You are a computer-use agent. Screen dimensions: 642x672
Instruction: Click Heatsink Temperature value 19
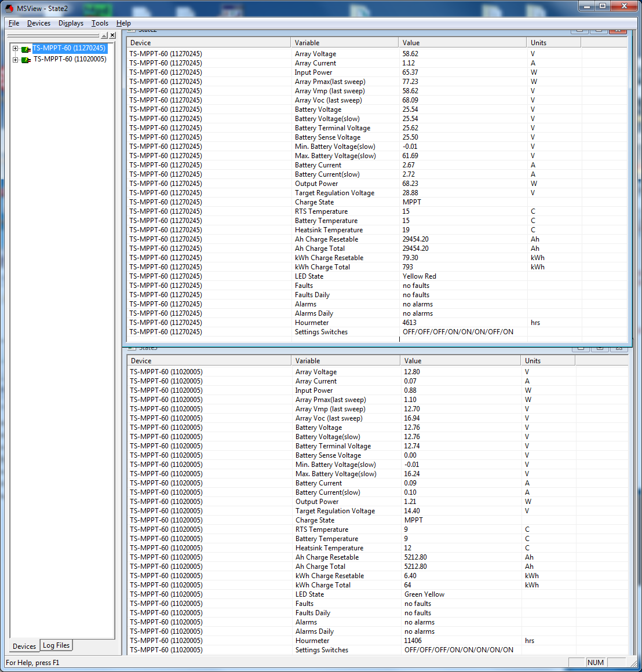(406, 230)
